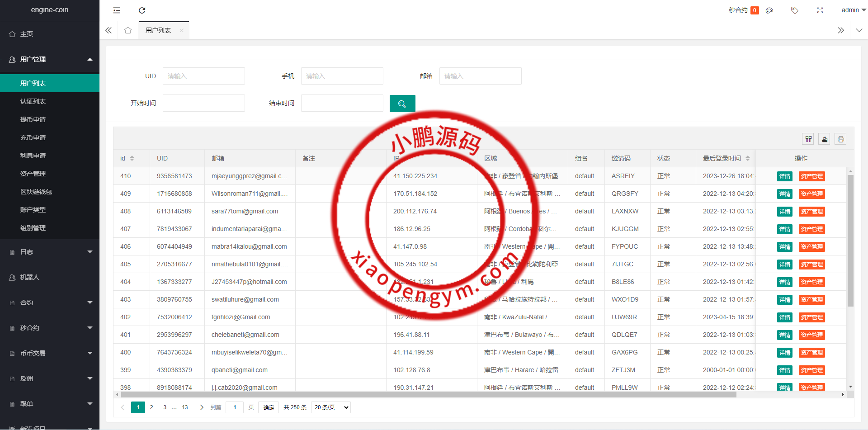Click 详情 button for user 410
868x430 pixels.
click(784, 176)
